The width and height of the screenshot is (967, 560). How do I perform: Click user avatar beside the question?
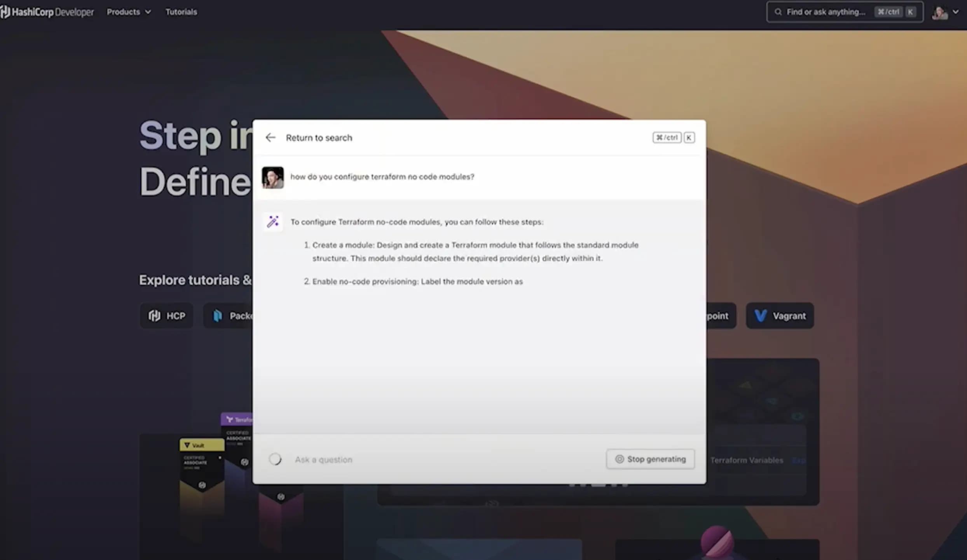(x=272, y=177)
